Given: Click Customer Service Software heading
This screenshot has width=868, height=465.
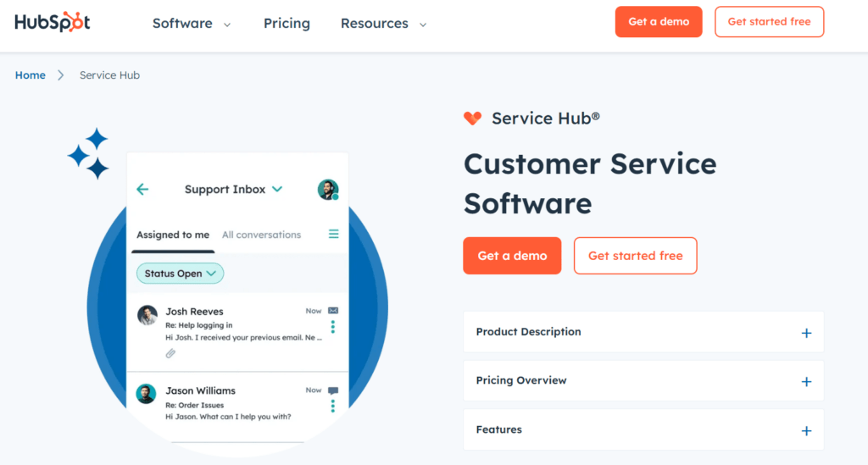Looking at the screenshot, I should [590, 184].
